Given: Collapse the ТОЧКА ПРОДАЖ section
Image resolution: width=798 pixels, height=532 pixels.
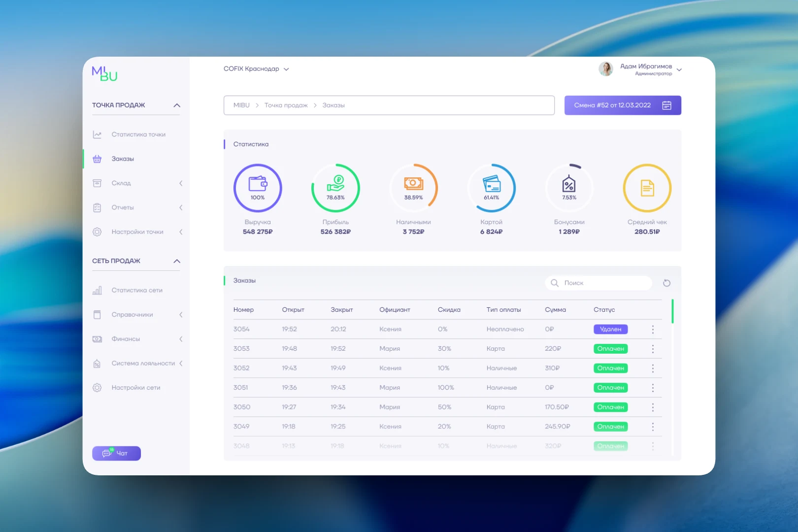Looking at the screenshot, I should tap(177, 105).
